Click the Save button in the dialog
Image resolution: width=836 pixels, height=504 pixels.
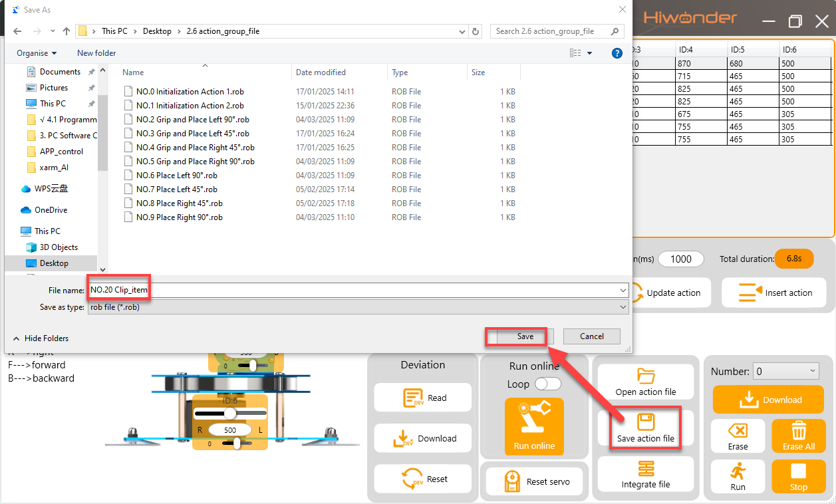click(525, 336)
